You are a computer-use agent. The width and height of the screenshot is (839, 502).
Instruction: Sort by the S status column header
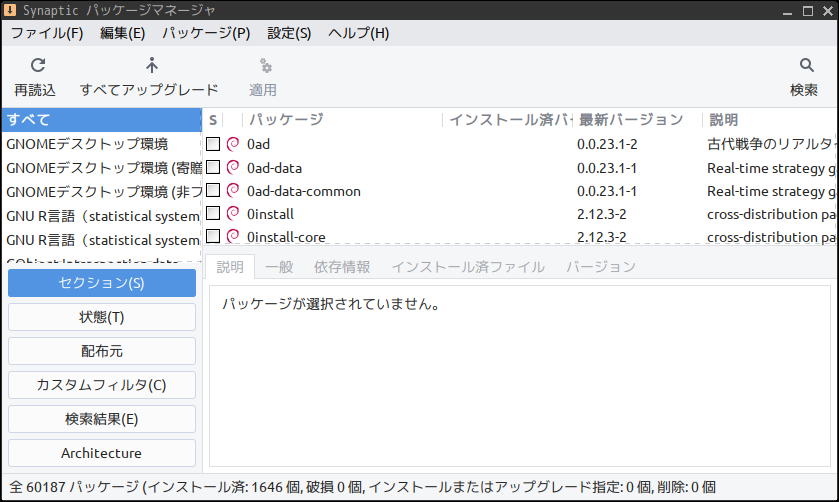pyautogui.click(x=213, y=119)
